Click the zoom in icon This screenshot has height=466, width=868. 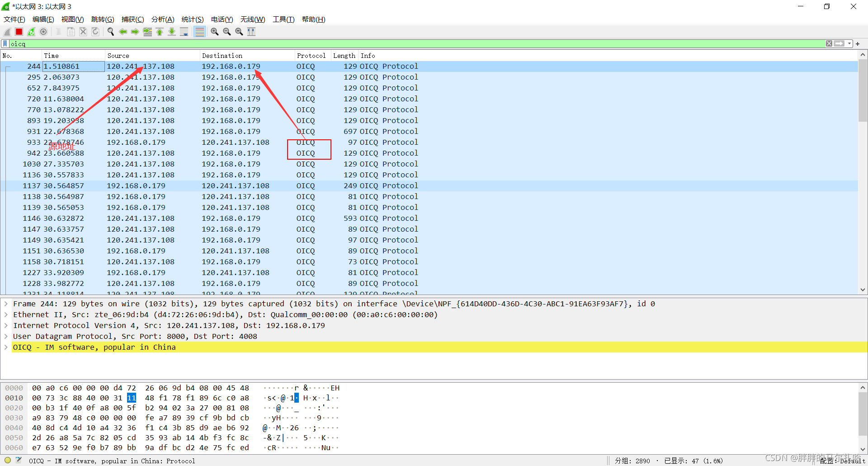pyautogui.click(x=215, y=32)
